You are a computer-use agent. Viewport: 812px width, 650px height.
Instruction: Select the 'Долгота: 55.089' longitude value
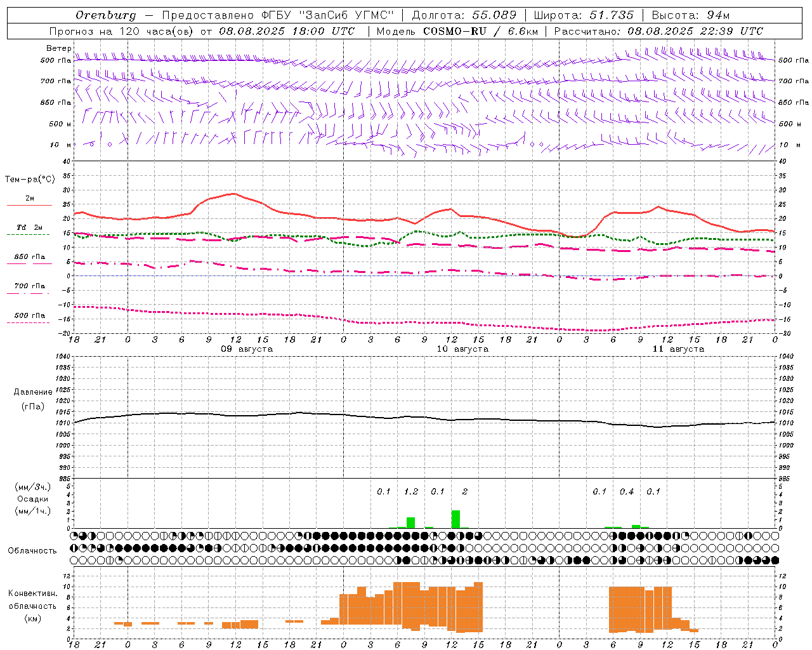[x=464, y=15]
